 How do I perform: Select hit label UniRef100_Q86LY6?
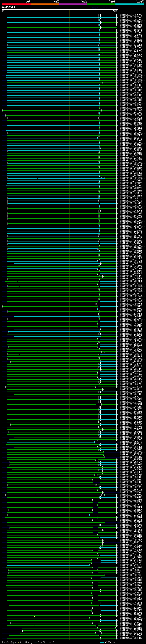click(131, 263)
